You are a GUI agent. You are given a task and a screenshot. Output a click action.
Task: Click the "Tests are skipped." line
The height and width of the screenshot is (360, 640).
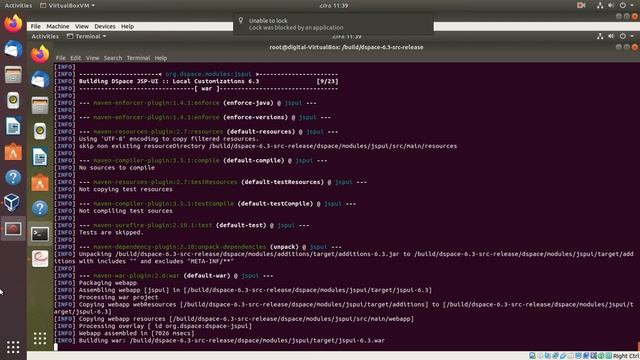point(111,233)
